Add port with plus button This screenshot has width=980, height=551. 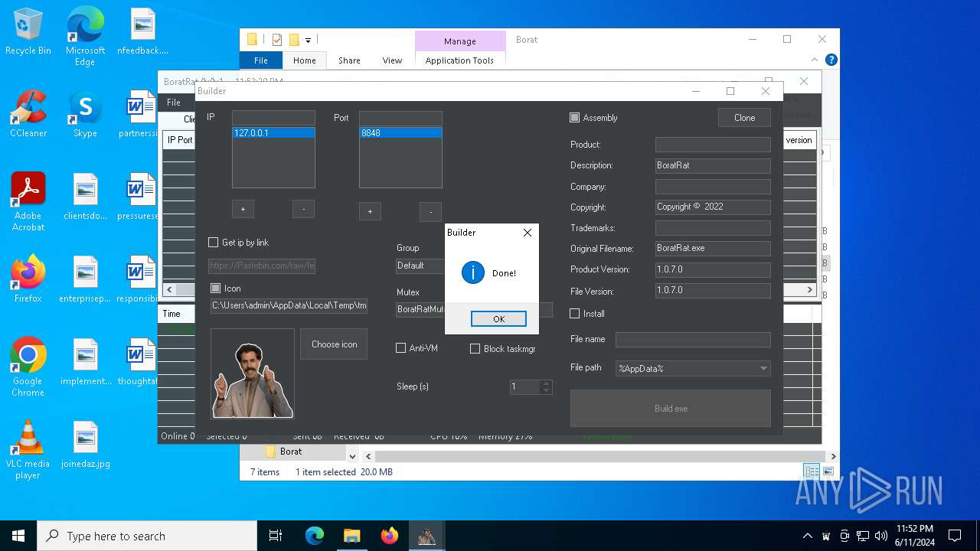[370, 211]
